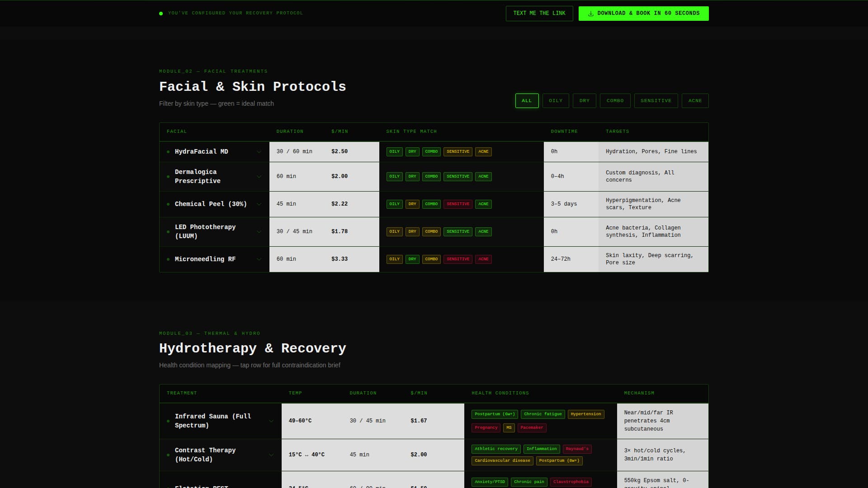Click the DOWNTIME column header
This screenshot has height=488, width=868.
pyautogui.click(x=564, y=131)
